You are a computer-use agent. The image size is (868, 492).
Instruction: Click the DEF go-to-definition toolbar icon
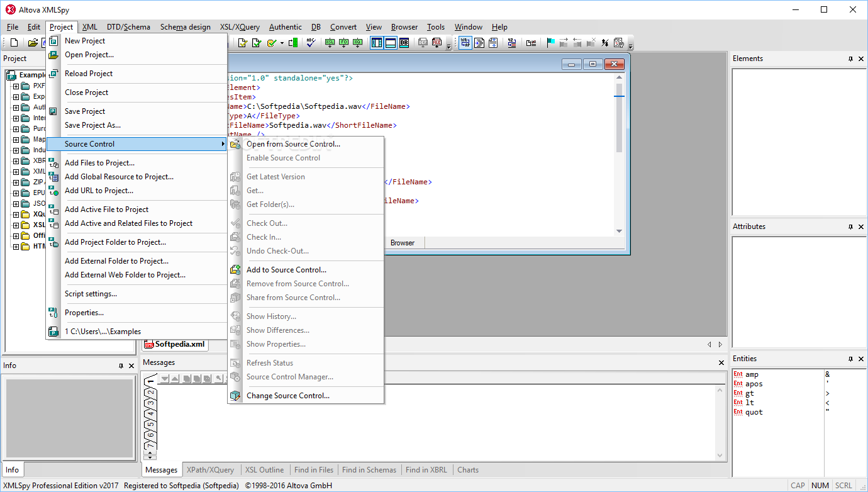click(423, 43)
